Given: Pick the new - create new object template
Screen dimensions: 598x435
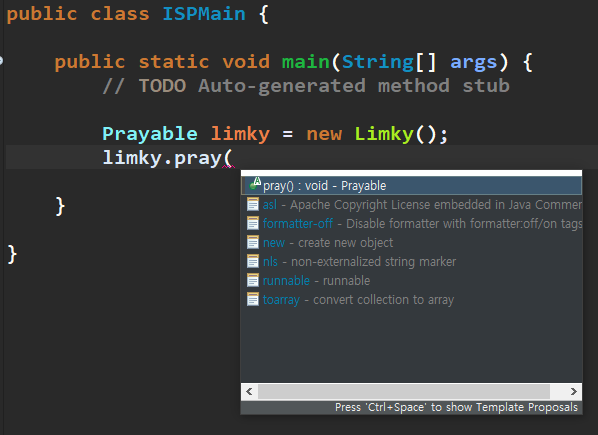Looking at the screenshot, I should tap(412, 242).
